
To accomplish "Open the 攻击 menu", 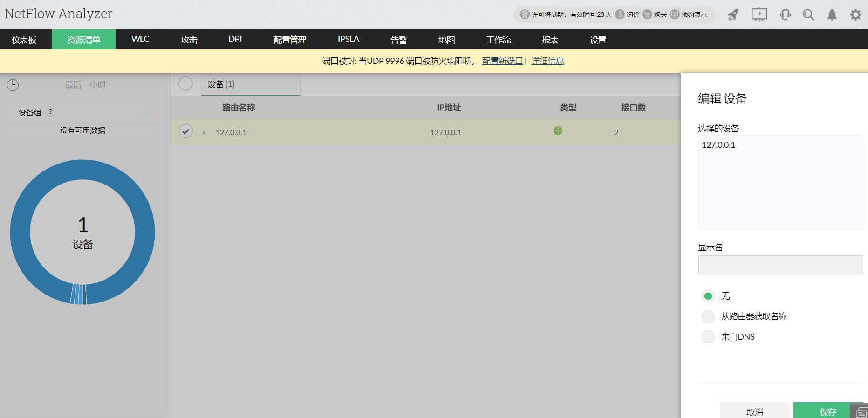I will [189, 40].
